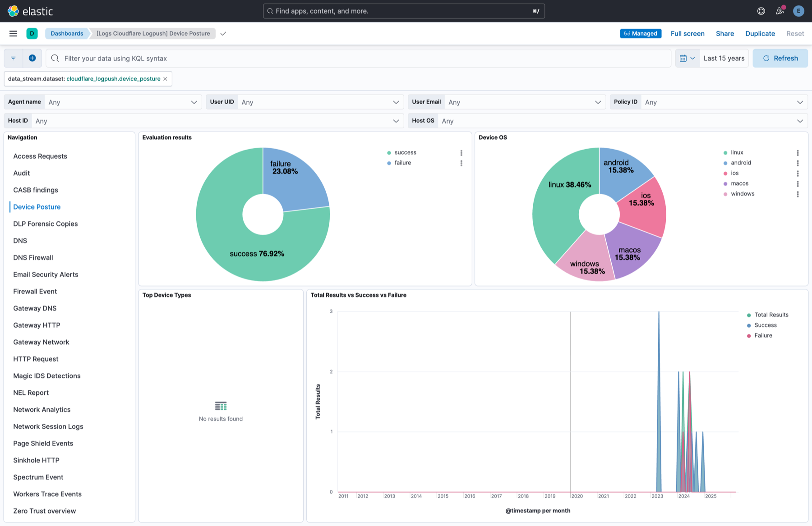The width and height of the screenshot is (812, 526).
Task: Open options for android legend item
Action: [798, 163]
